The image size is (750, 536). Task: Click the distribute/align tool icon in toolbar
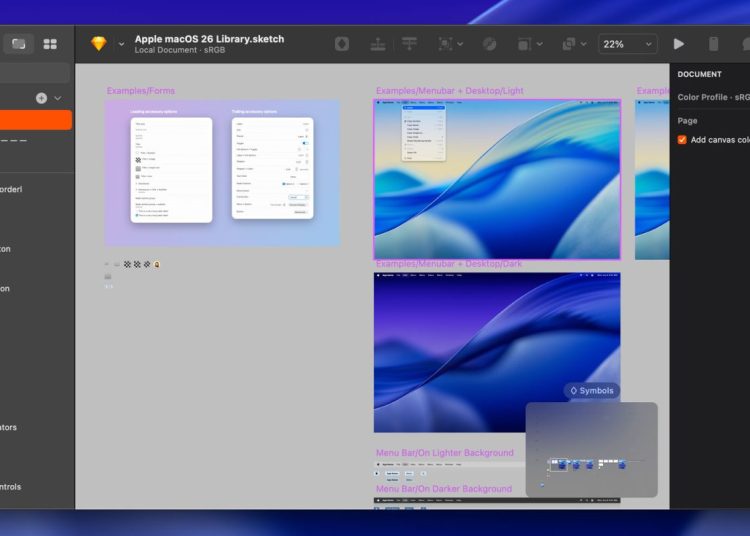point(377,44)
